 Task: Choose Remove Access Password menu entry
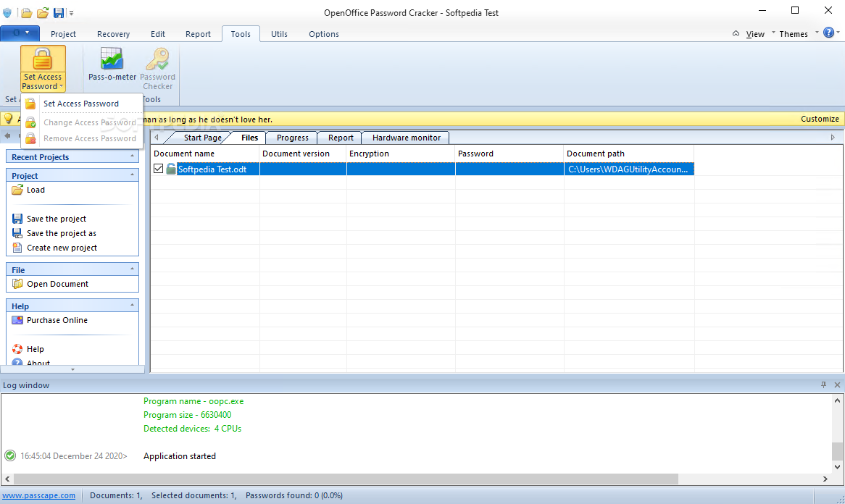(x=81, y=138)
